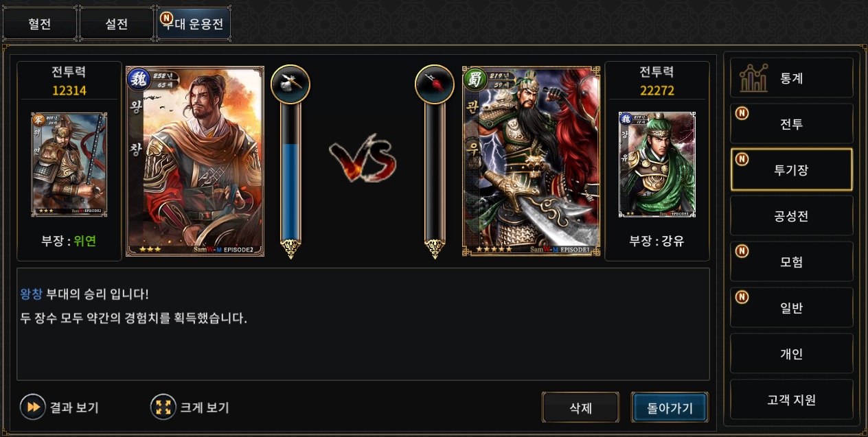Image resolution: width=868 pixels, height=437 pixels.
Task: Switch to the 혈전 tab
Action: pyautogui.click(x=40, y=24)
